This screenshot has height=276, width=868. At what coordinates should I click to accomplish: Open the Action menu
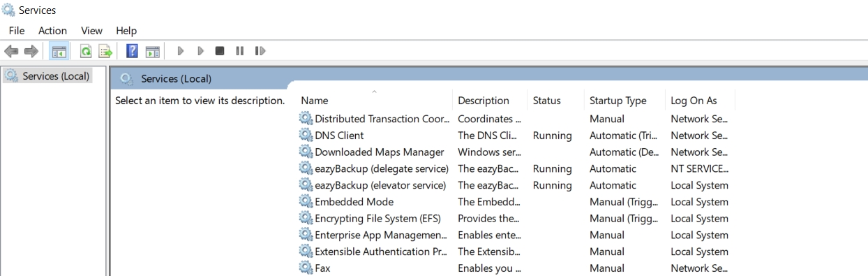[52, 30]
